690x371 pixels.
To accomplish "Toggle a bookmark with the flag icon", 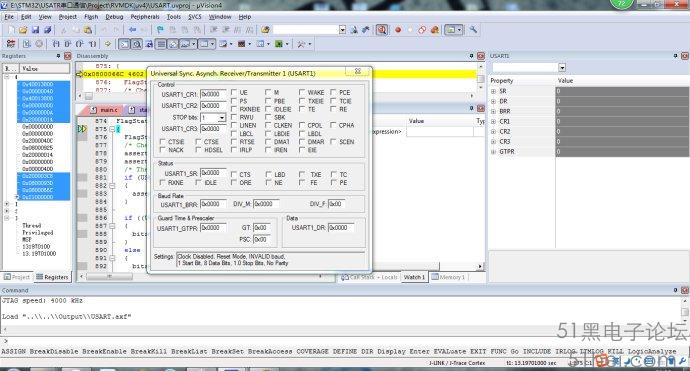I will coord(160,30).
